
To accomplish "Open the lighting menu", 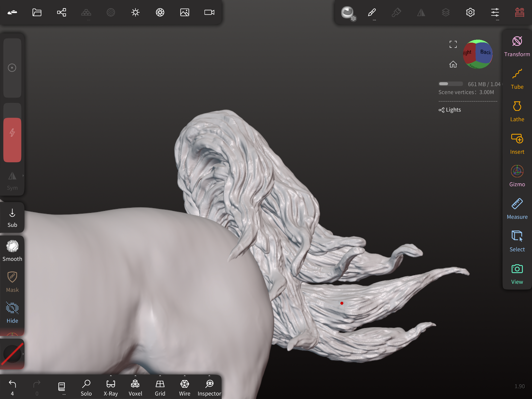I will (x=135, y=12).
